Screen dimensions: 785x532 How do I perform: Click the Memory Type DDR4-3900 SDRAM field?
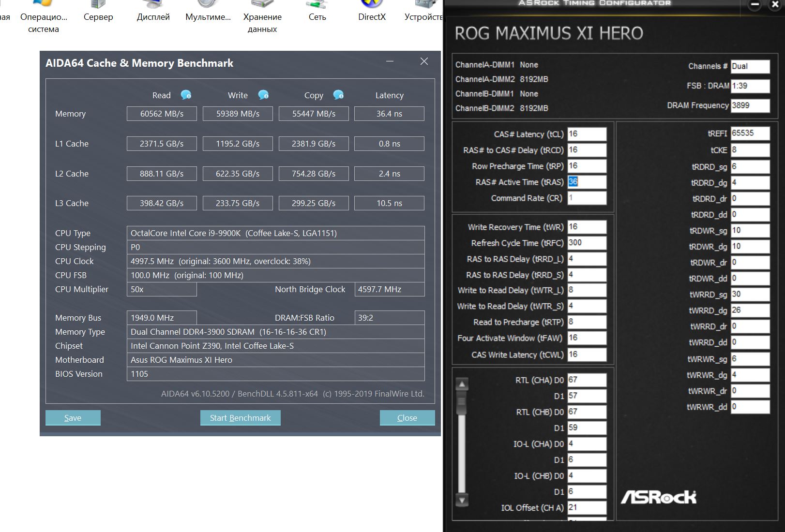point(276,332)
